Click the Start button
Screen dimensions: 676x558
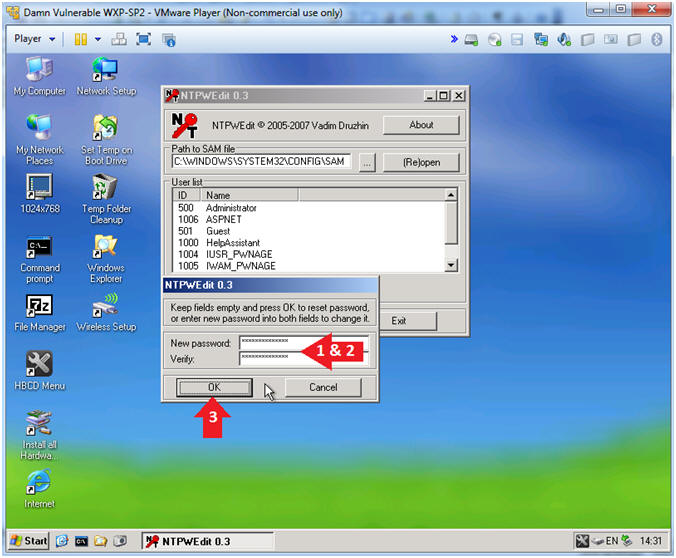(x=29, y=541)
